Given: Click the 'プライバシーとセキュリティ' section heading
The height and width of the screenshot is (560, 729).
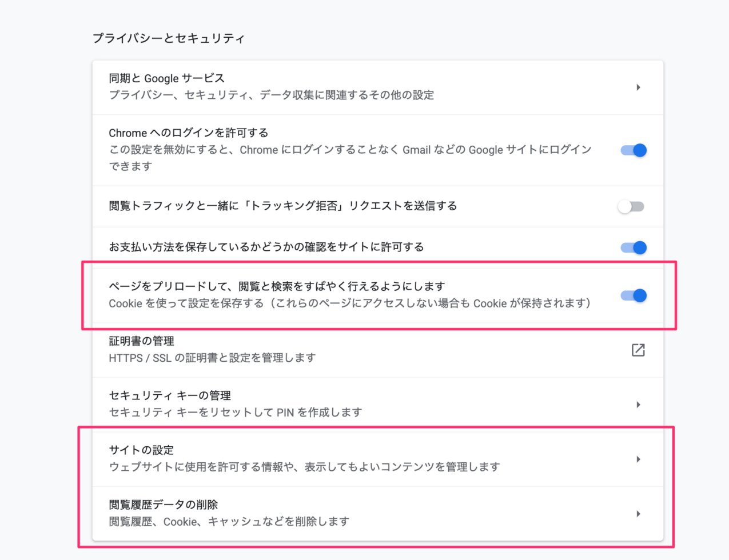Looking at the screenshot, I should click(168, 38).
